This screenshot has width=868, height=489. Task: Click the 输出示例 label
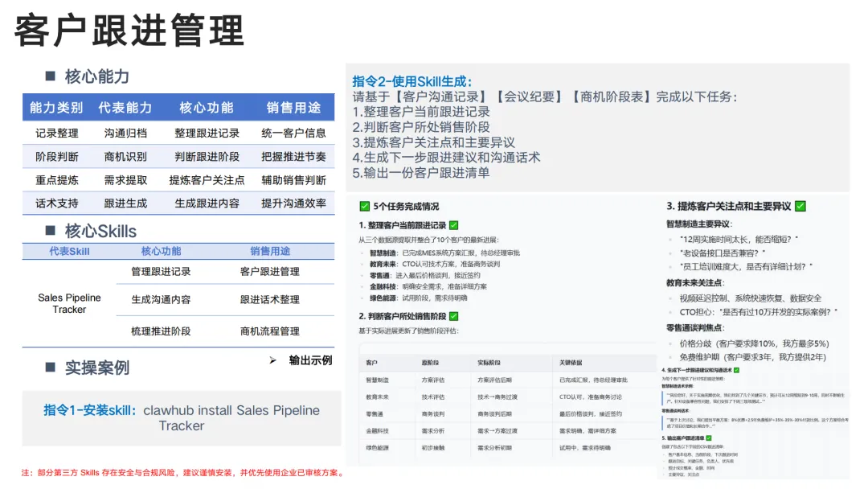point(310,360)
